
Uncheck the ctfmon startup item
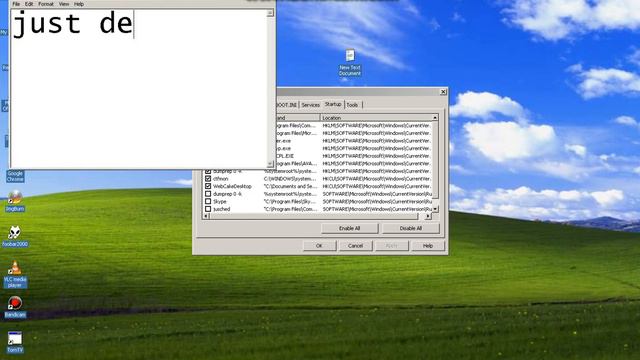[x=208, y=179]
